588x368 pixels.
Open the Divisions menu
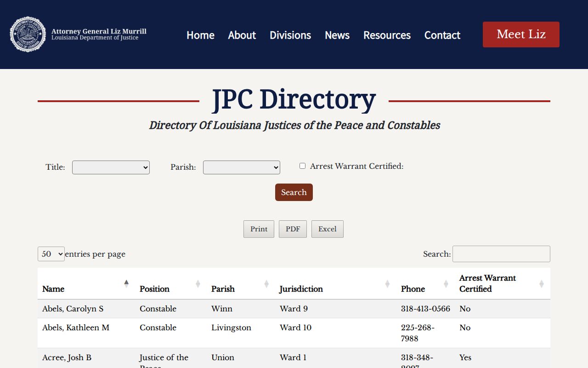[290, 35]
